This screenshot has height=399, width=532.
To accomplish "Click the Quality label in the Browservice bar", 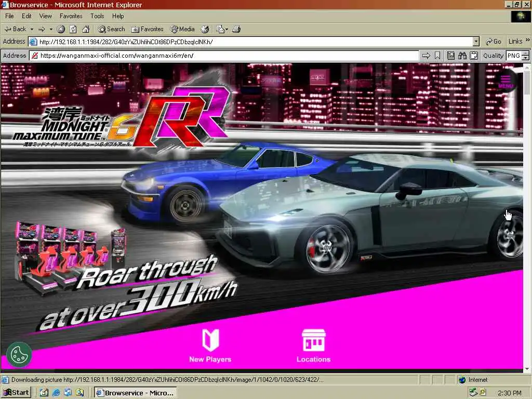I will (x=493, y=56).
